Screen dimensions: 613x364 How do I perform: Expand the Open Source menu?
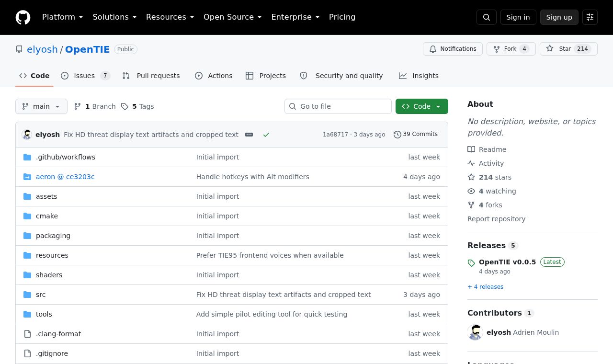(x=233, y=17)
